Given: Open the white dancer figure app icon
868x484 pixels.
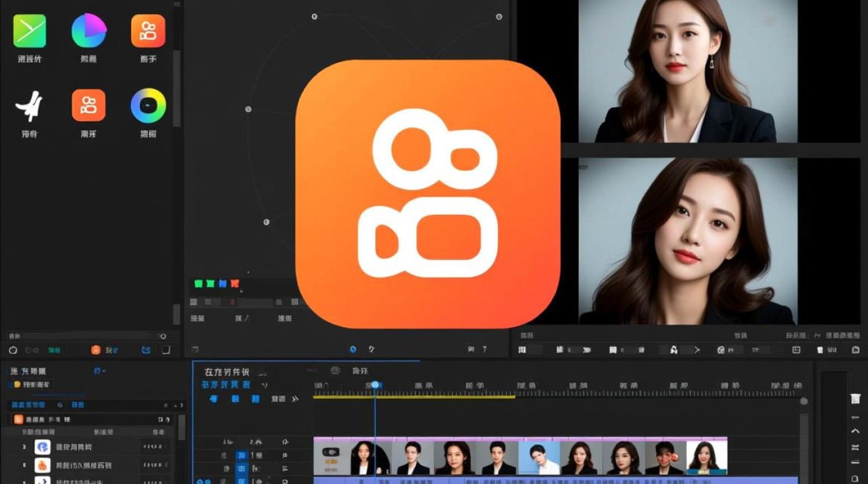Looking at the screenshot, I should [29, 106].
